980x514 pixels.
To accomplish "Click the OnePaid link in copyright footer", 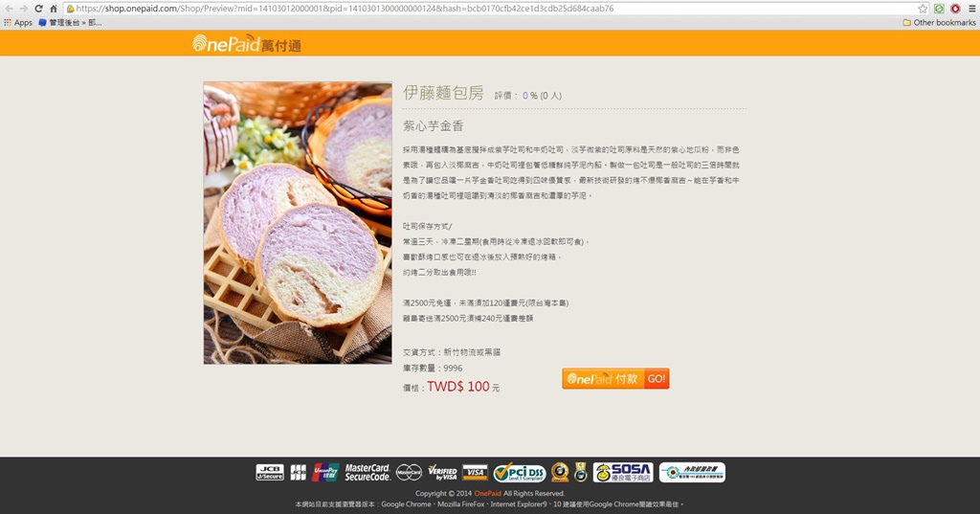I will click(x=487, y=493).
